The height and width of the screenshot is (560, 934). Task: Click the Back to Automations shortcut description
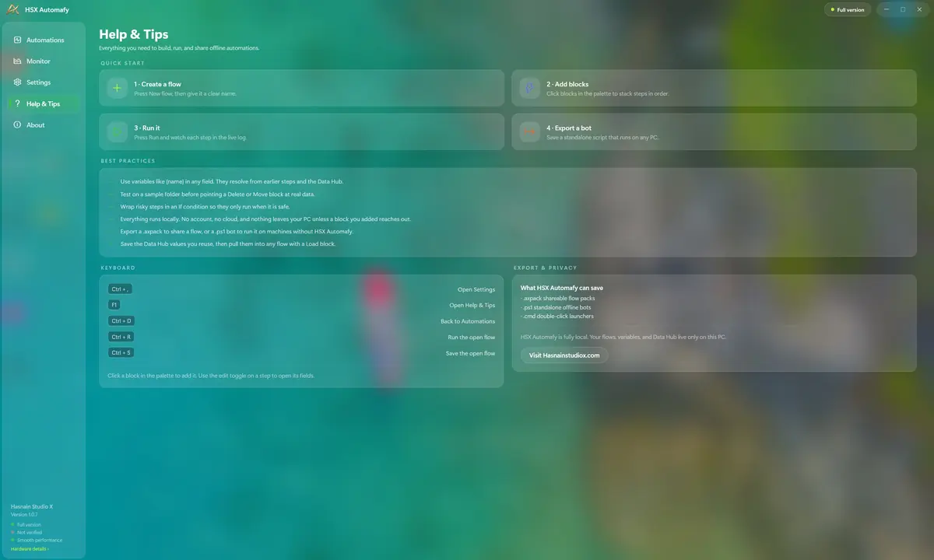(468, 321)
